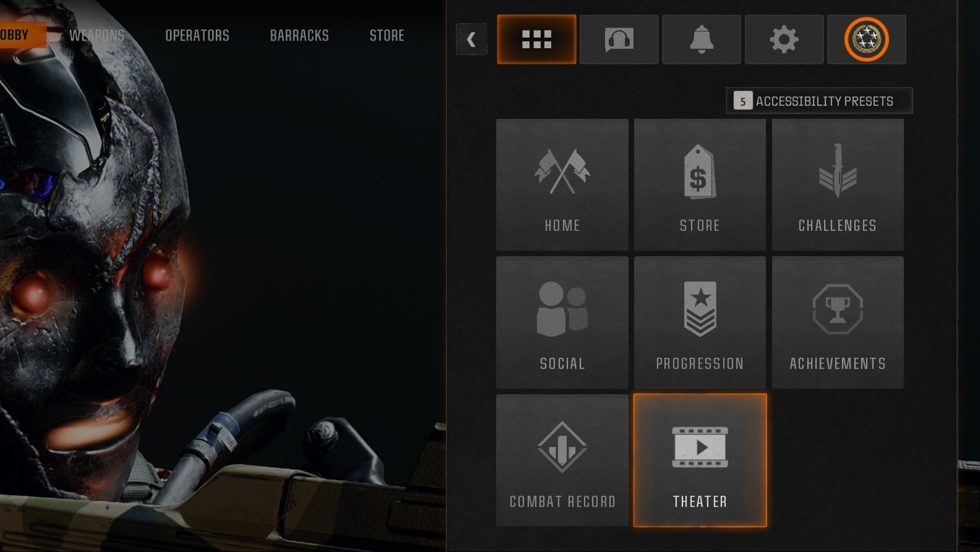The height and width of the screenshot is (552, 980).
Task: Select the headset/audio icon
Action: (x=618, y=39)
